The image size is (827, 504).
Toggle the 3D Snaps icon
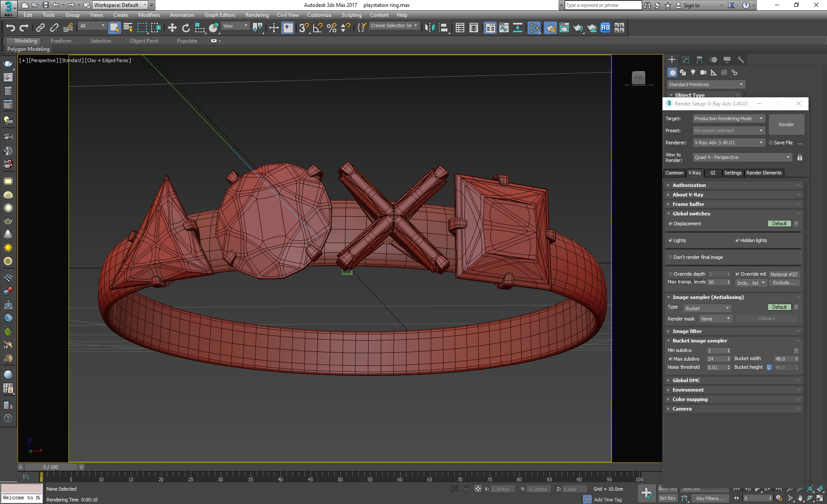pyautogui.click(x=304, y=28)
